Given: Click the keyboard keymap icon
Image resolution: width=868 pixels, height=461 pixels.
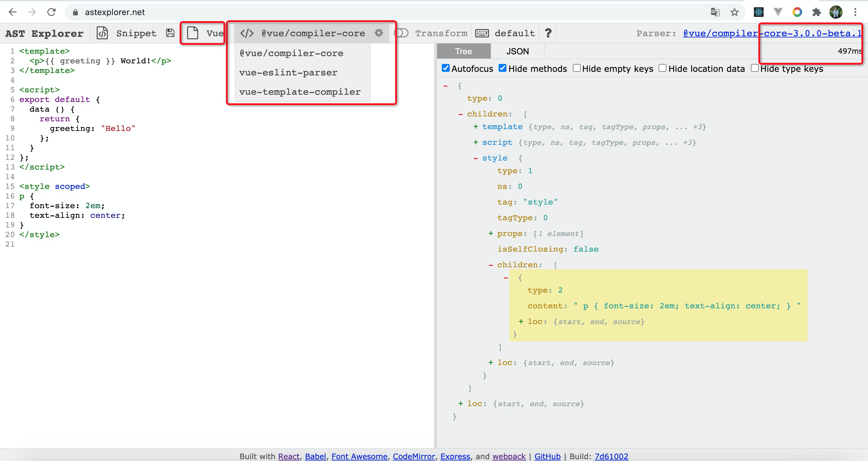Looking at the screenshot, I should pyautogui.click(x=482, y=33).
